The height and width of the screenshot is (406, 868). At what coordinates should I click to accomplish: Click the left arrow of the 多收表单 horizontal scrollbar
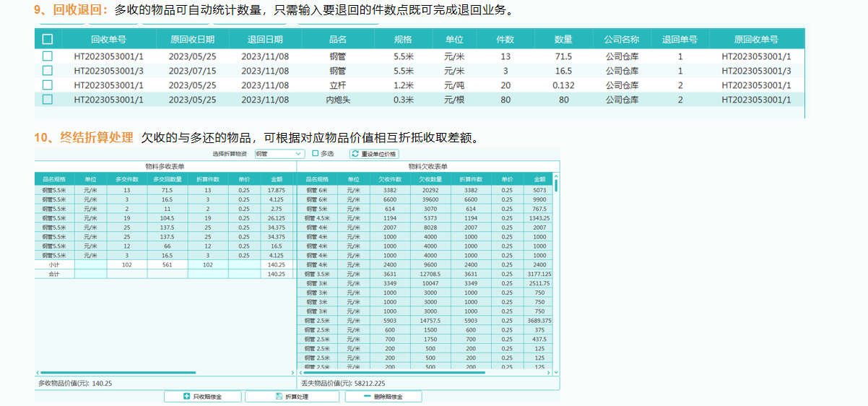pyautogui.click(x=38, y=373)
